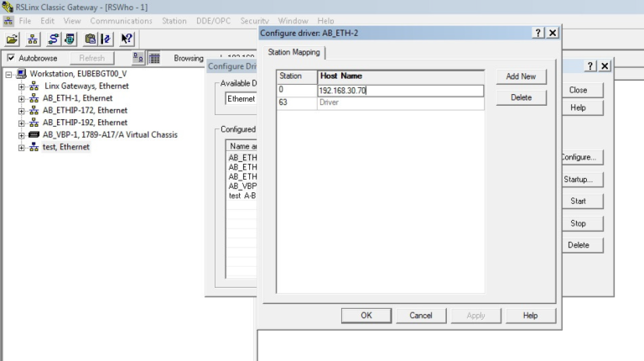Select AB_ETH-1, Ethernet tree label
Image resolution: width=644 pixels, height=361 pixels.
tap(78, 98)
